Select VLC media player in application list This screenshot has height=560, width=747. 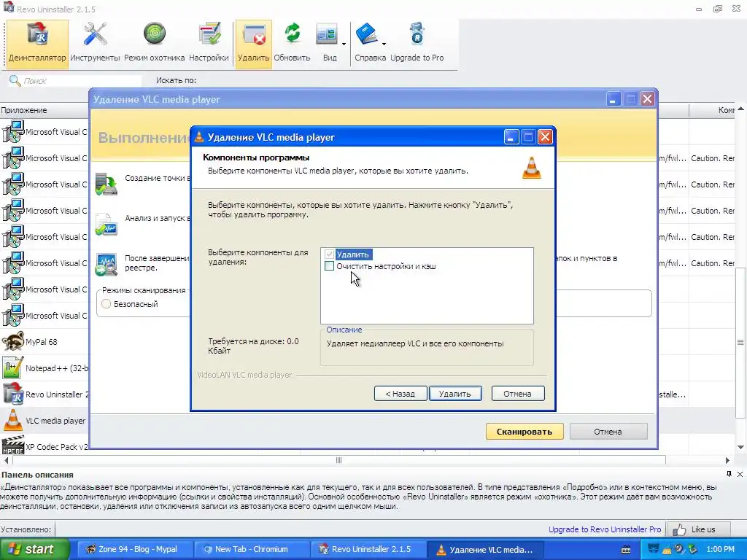pyautogui.click(x=44, y=421)
